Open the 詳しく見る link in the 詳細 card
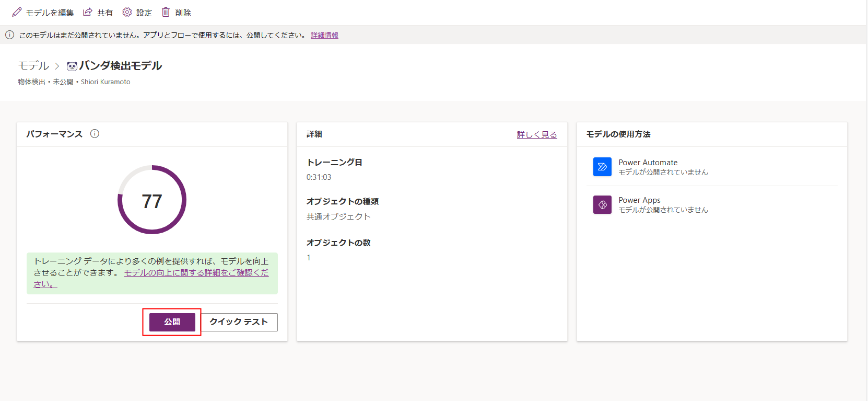The image size is (868, 401). point(537,134)
